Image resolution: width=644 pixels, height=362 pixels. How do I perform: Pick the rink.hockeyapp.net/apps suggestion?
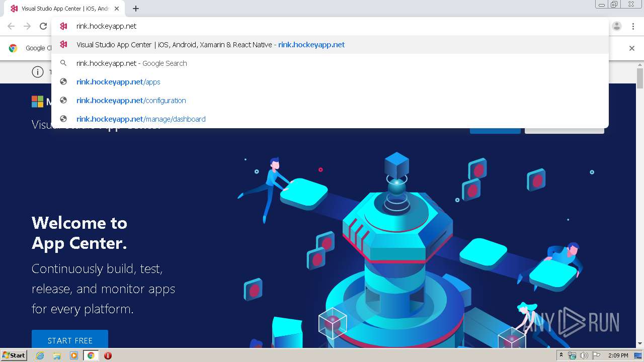[x=330, y=82]
